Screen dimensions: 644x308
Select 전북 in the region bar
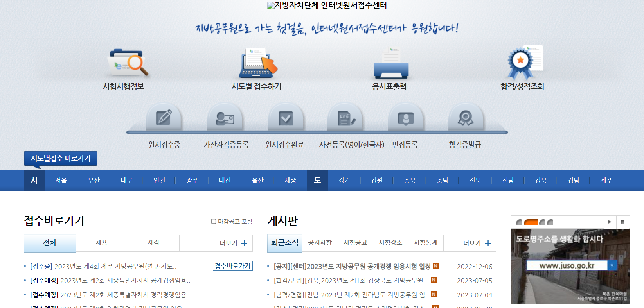[475, 181]
